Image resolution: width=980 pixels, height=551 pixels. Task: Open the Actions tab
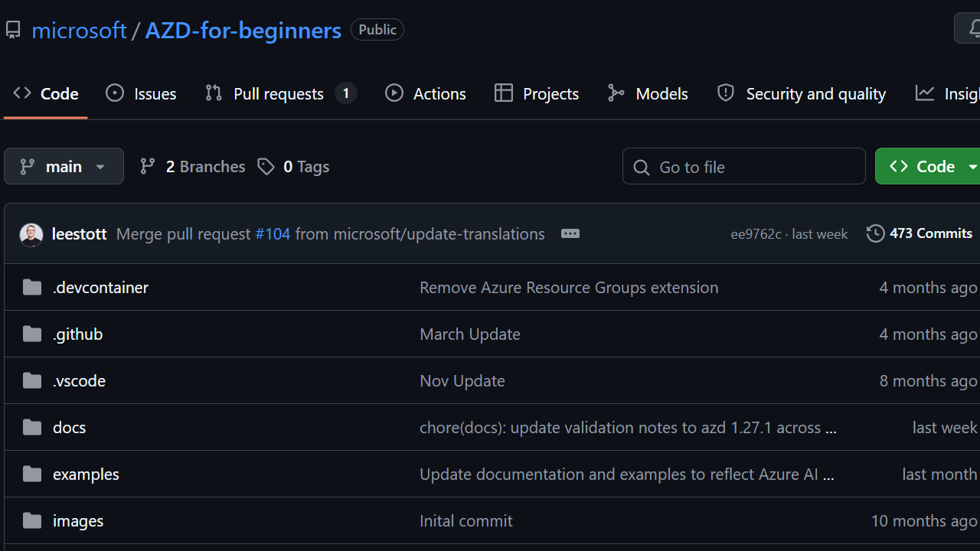click(x=425, y=93)
